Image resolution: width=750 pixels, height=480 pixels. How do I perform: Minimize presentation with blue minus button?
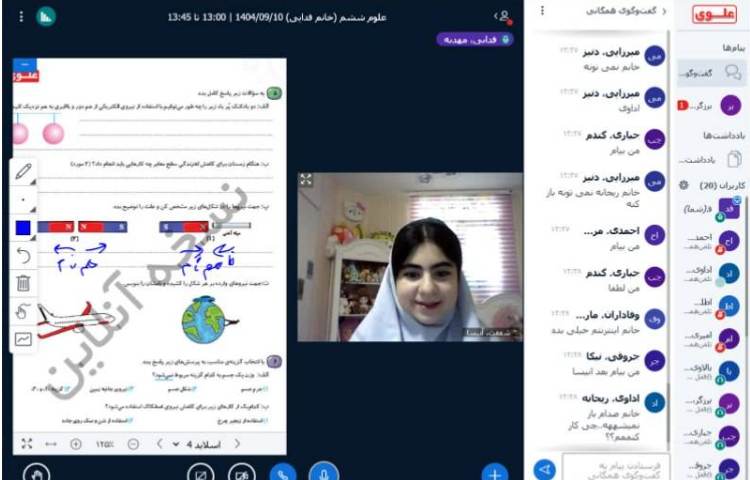[25, 64]
